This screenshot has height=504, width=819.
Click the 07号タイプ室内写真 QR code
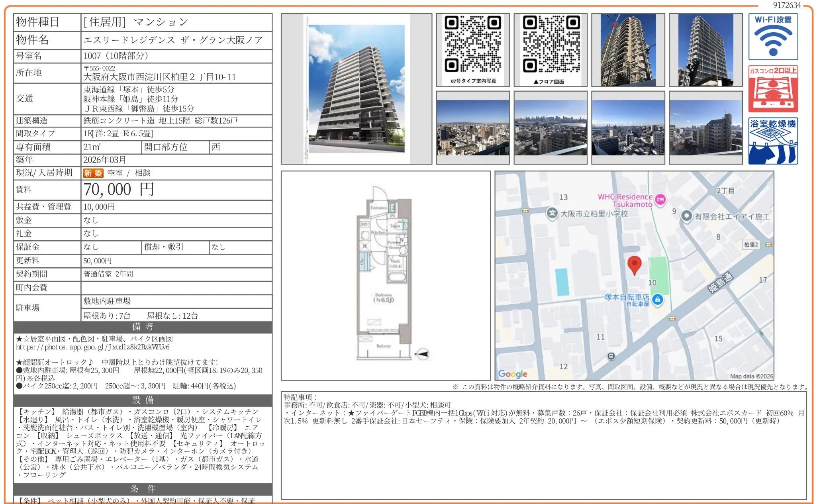(472, 45)
